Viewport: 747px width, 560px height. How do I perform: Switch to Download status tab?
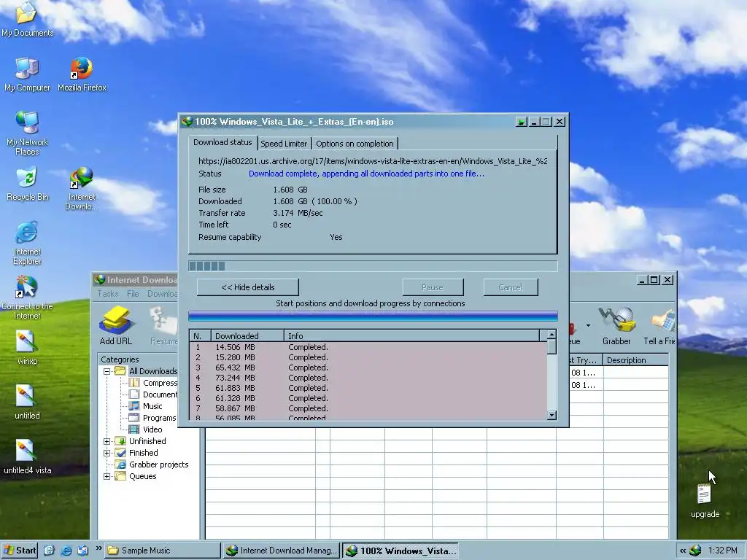click(222, 142)
